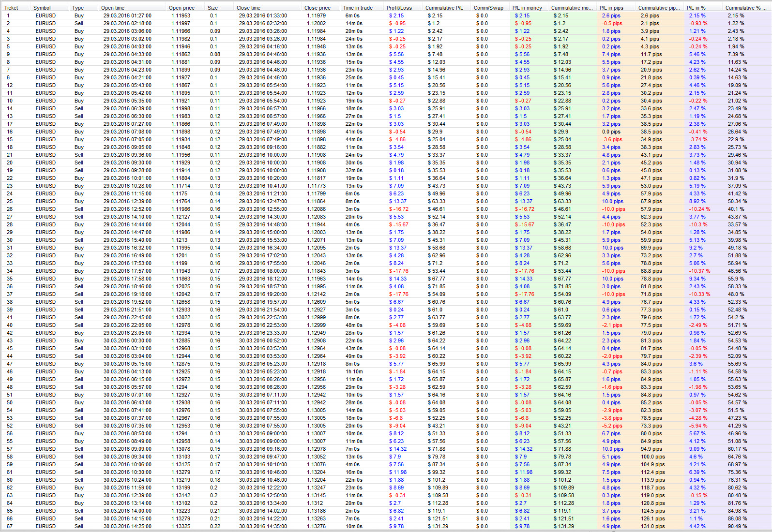Click the Close price column header
772x532 pixels.
318,8
